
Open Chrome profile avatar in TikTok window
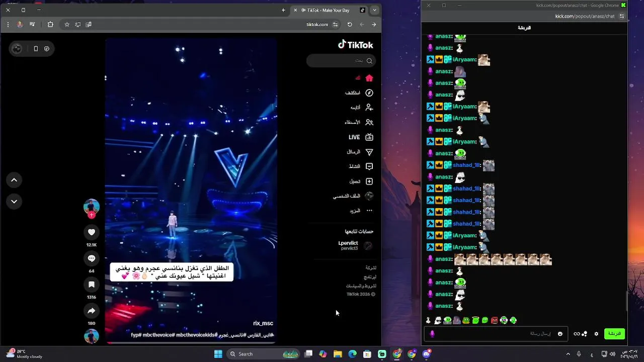coord(20,24)
